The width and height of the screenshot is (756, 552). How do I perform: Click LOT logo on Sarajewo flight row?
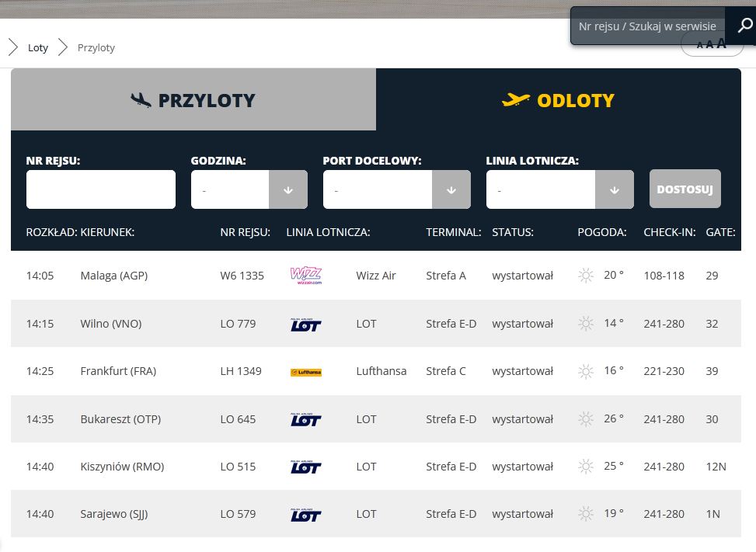[x=305, y=515]
